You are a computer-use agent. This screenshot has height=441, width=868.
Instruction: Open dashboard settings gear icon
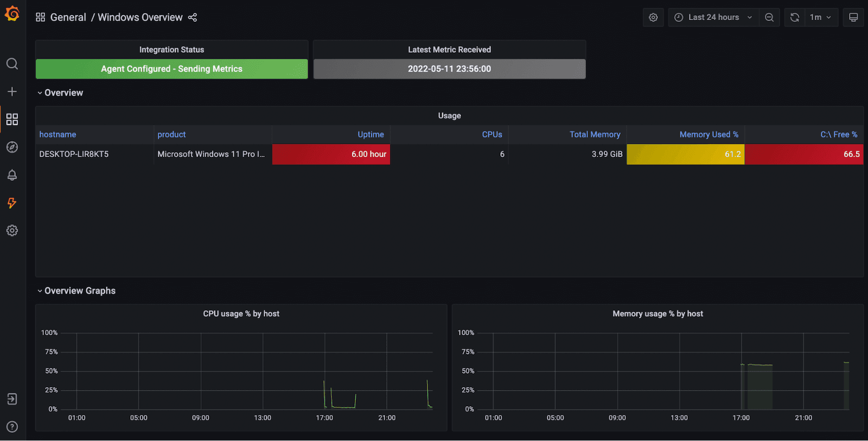(653, 17)
